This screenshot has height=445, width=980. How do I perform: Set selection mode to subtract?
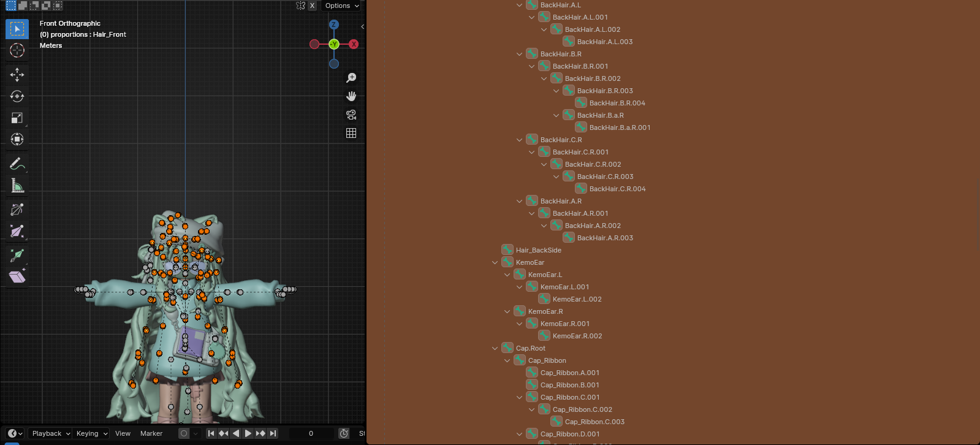tap(34, 6)
